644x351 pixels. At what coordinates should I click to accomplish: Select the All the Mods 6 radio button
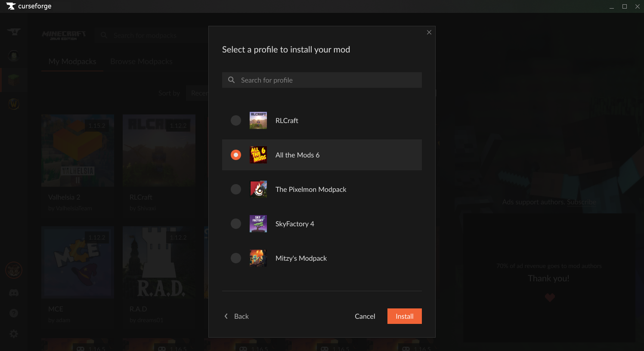tap(236, 155)
